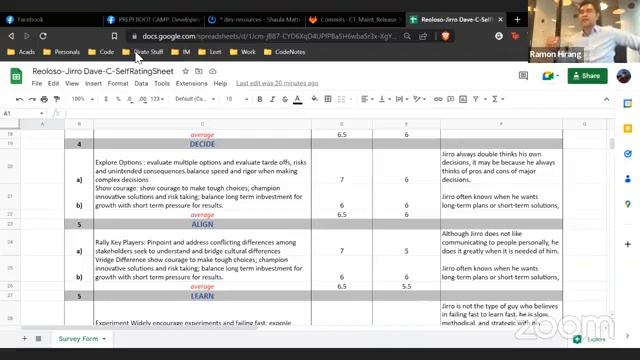Open the zoom 100% dropdown
Image resolution: width=640 pixels, height=360 pixels.
point(83,99)
